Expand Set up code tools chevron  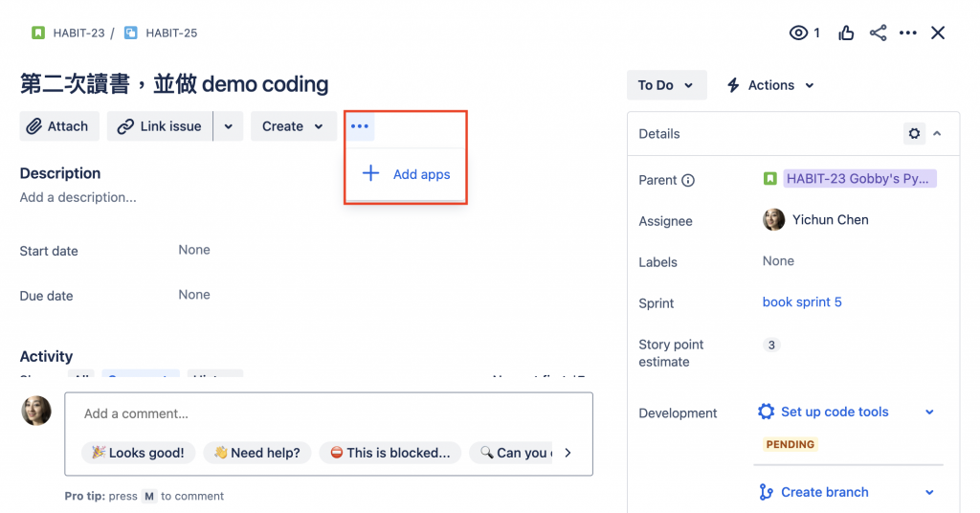tap(929, 413)
